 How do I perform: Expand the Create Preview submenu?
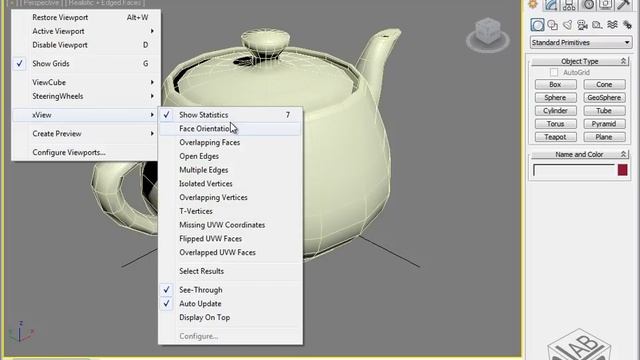pyautogui.click(x=86, y=134)
